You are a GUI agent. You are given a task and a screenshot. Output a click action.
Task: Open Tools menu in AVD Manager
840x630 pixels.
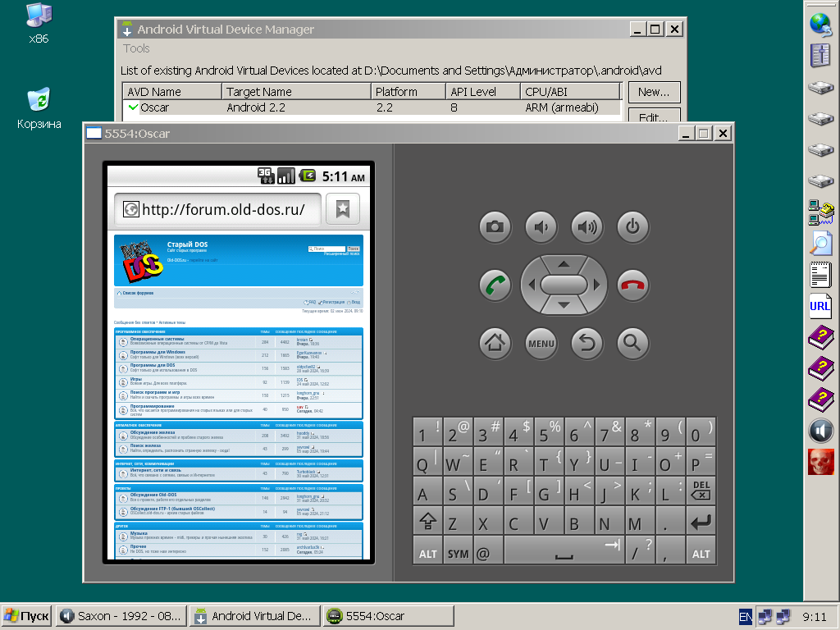click(136, 48)
